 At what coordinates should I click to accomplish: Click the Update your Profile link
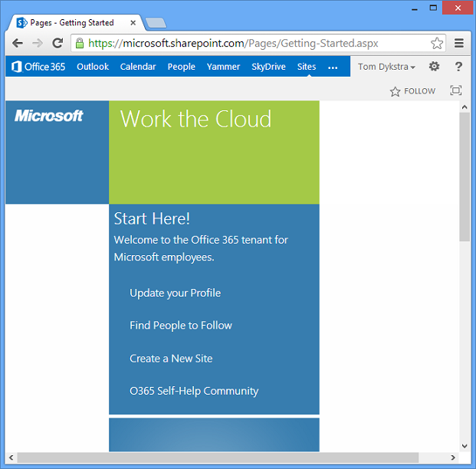[x=176, y=293]
